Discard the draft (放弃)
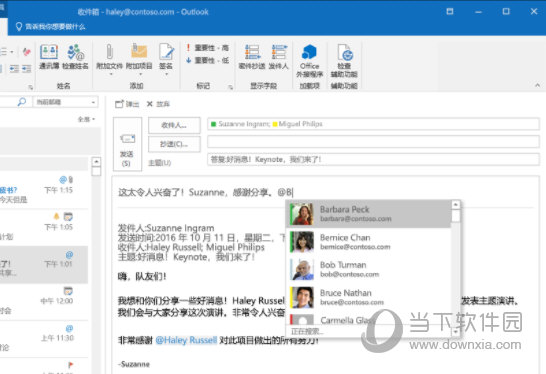Viewport: 546px width, 374px height. click(158, 104)
